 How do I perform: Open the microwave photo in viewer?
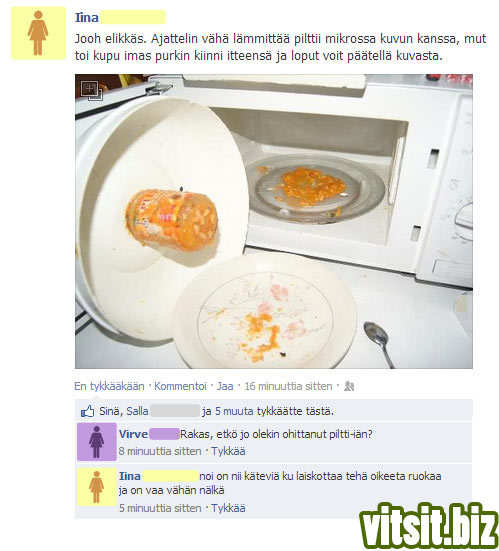coord(274,221)
